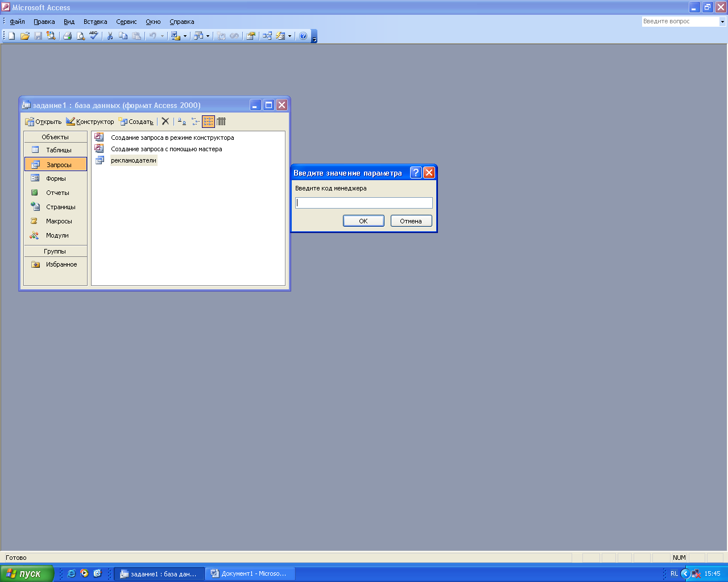Select Запросы in Objects pane
The image size is (728, 582).
coord(56,164)
